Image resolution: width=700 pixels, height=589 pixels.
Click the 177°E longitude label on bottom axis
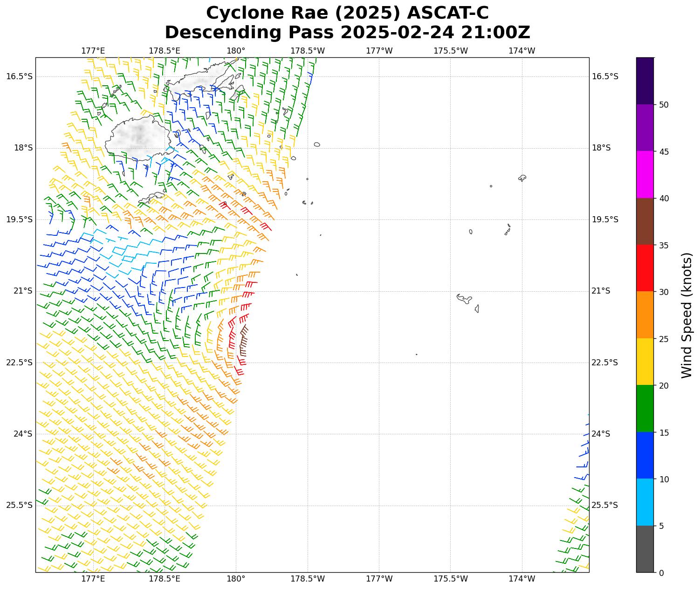[x=93, y=579]
